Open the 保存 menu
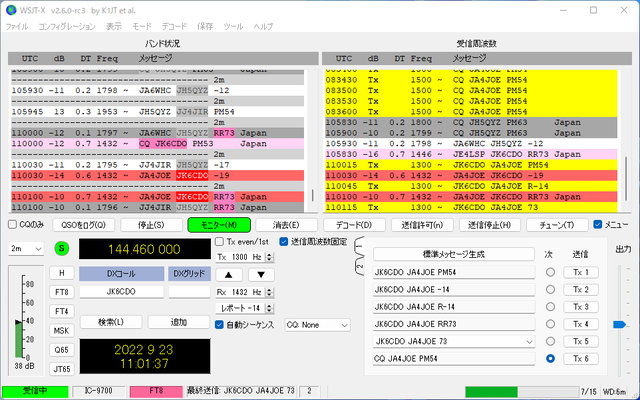The image size is (640, 400). pyautogui.click(x=205, y=27)
